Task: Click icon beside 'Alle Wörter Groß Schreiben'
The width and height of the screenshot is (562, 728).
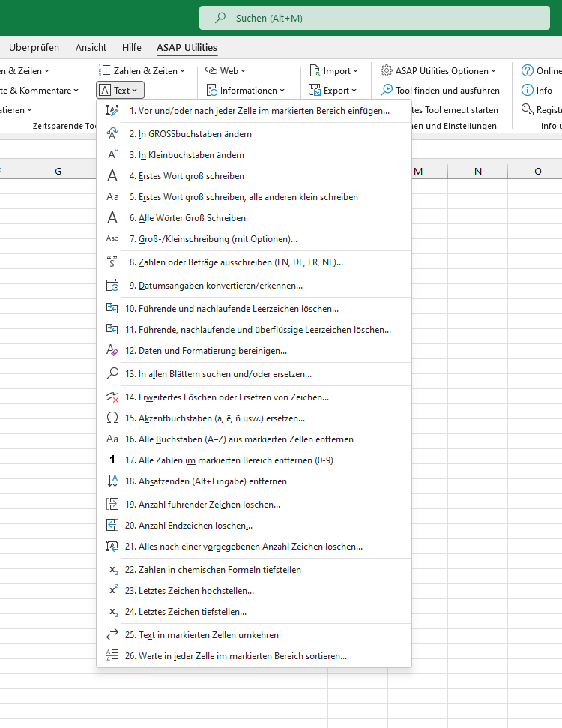Action: pos(112,217)
